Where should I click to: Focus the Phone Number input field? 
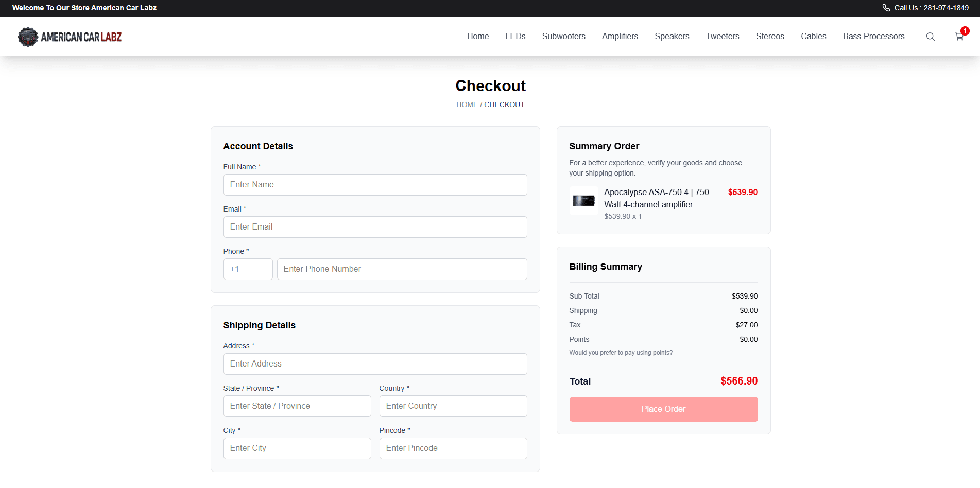402,269
